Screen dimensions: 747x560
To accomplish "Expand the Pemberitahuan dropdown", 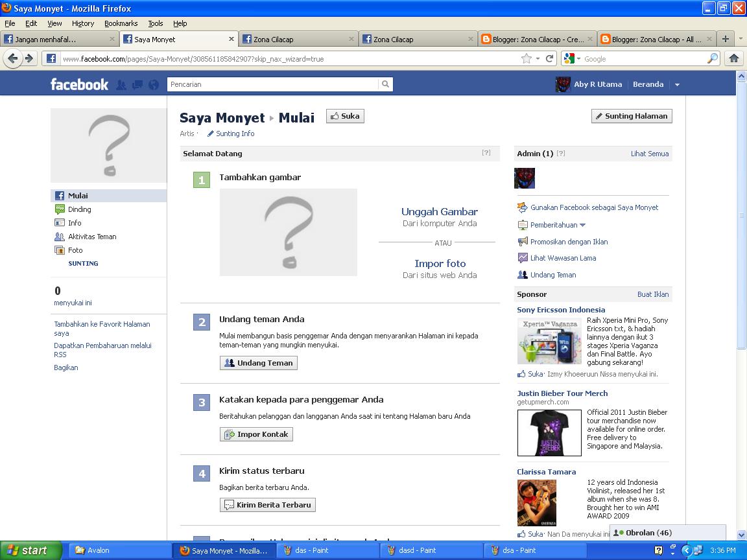I will pos(558,225).
